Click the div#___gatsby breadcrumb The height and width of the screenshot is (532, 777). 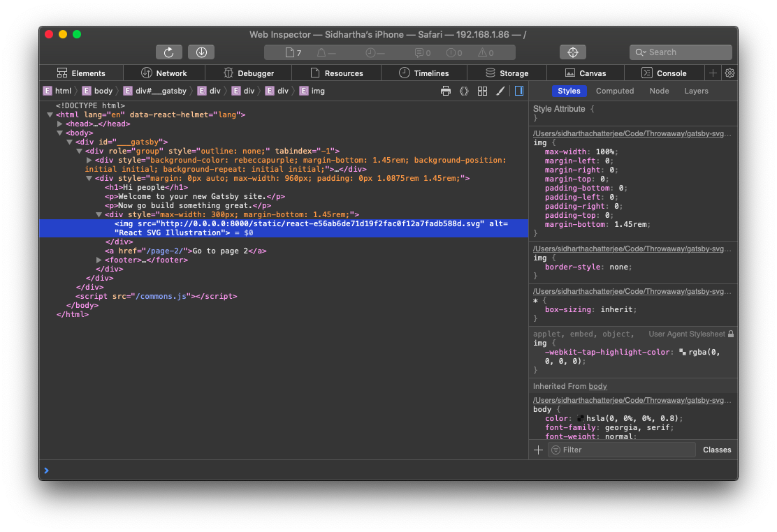(x=155, y=91)
